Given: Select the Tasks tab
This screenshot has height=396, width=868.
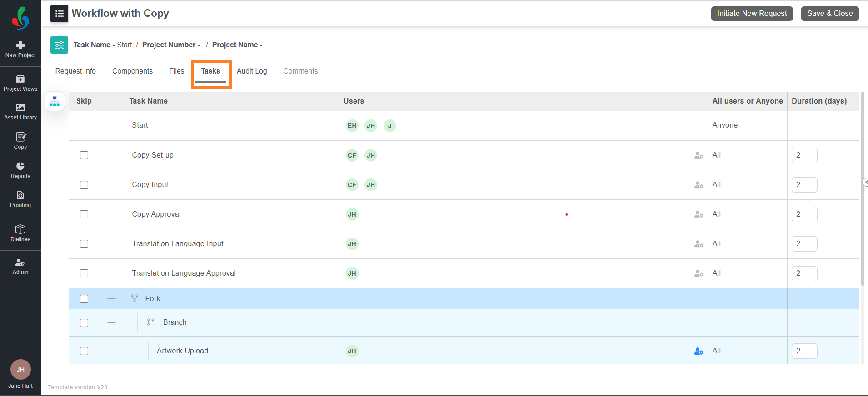Looking at the screenshot, I should pos(210,71).
